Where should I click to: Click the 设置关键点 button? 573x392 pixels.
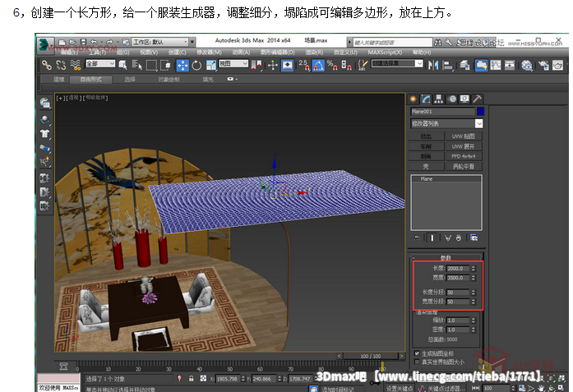(x=399, y=388)
